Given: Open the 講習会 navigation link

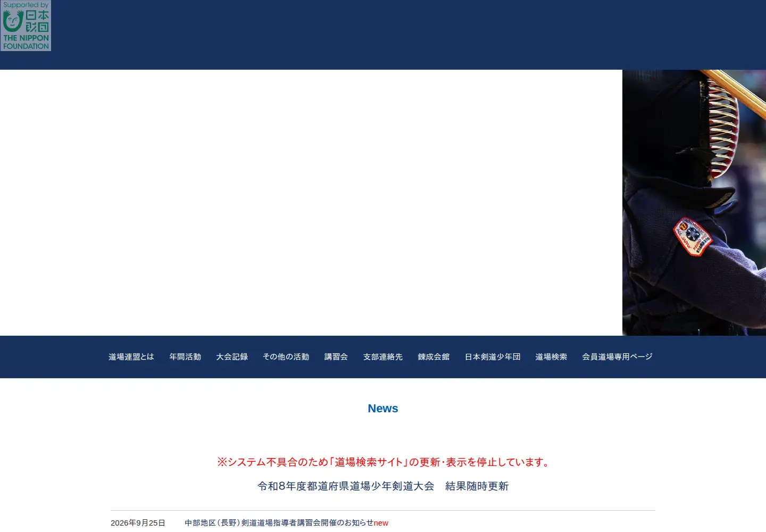Looking at the screenshot, I should coord(336,357).
